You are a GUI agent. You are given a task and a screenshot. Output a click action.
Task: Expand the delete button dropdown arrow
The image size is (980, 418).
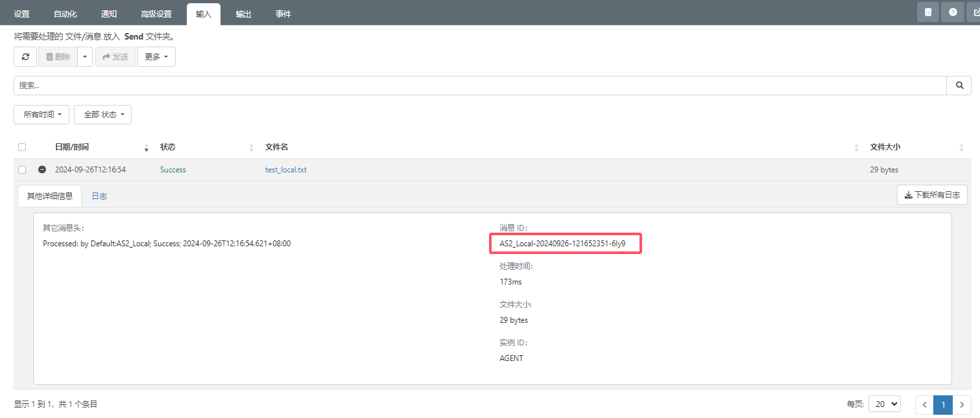[x=85, y=57]
